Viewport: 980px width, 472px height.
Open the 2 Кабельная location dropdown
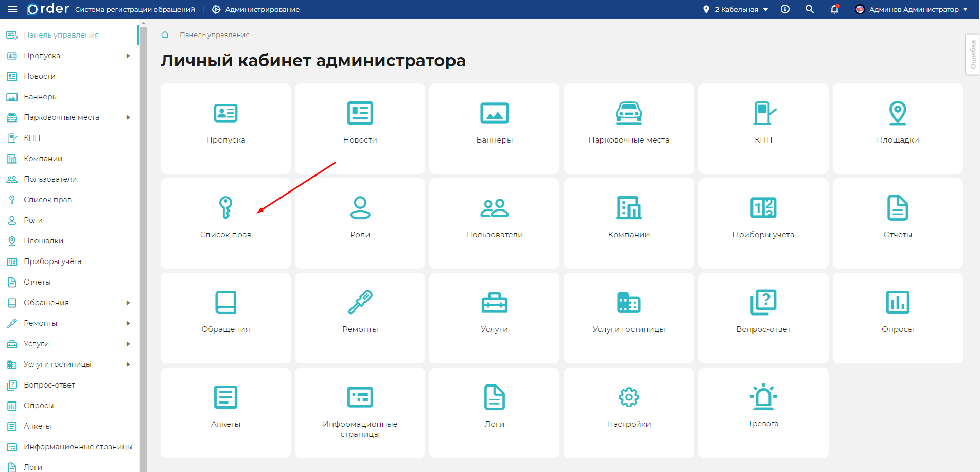click(x=737, y=9)
